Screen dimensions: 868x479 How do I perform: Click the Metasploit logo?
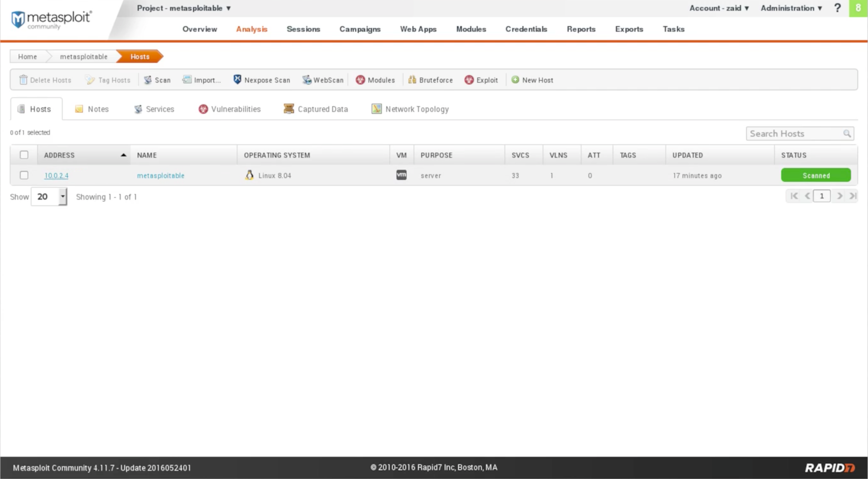point(51,20)
